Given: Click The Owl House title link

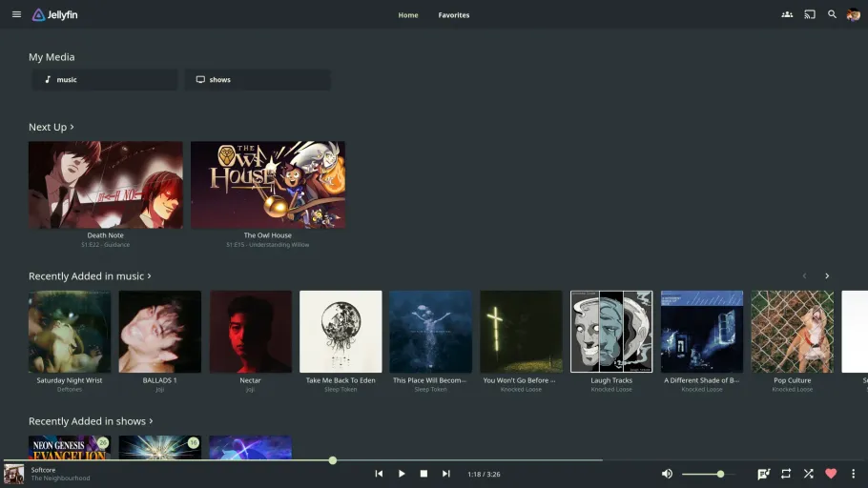Looking at the screenshot, I should [267, 235].
